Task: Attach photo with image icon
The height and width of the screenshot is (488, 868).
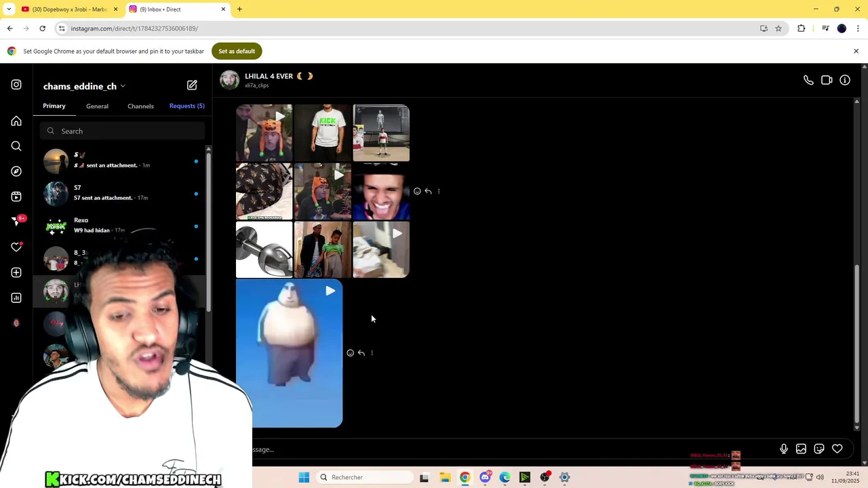Action: (x=801, y=449)
